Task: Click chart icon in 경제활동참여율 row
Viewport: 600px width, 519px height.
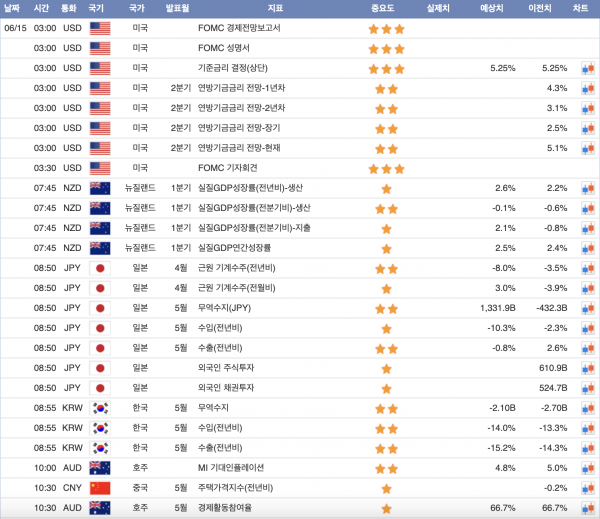Action: (x=587, y=507)
